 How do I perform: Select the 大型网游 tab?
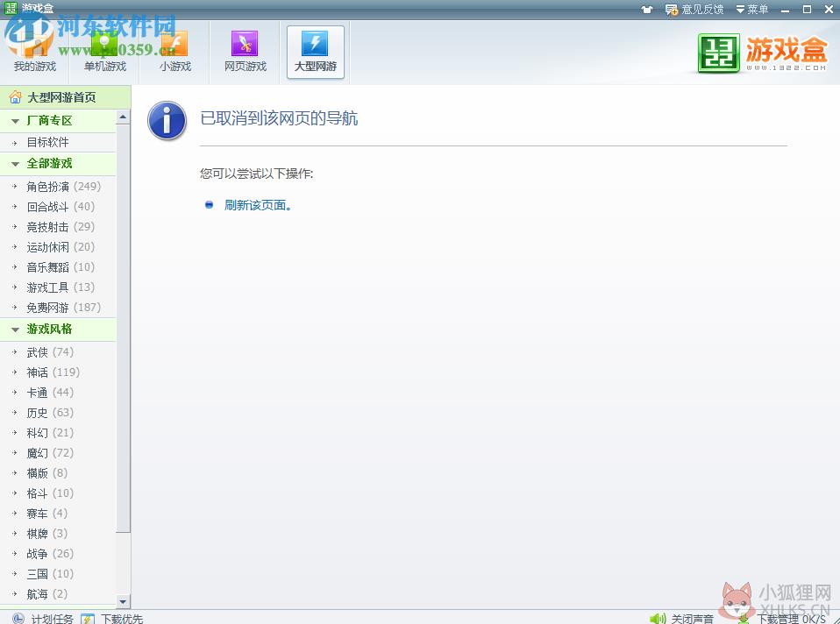(x=316, y=53)
